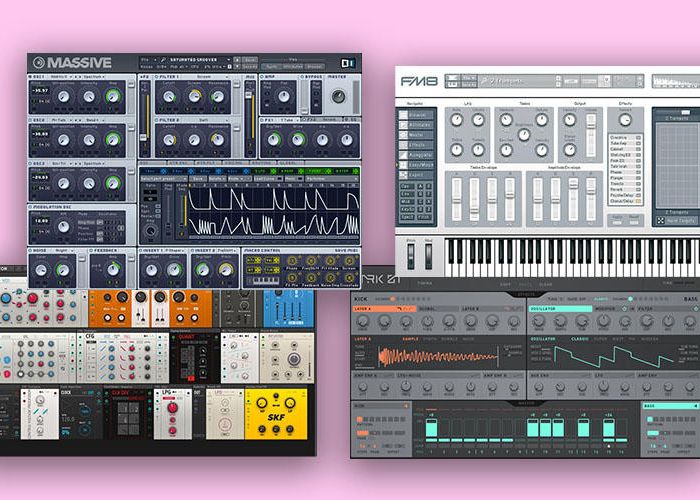This screenshot has width=700, height=500.
Task: Open the Arpeggiator page in FM8 navigator
Action: pos(418,155)
